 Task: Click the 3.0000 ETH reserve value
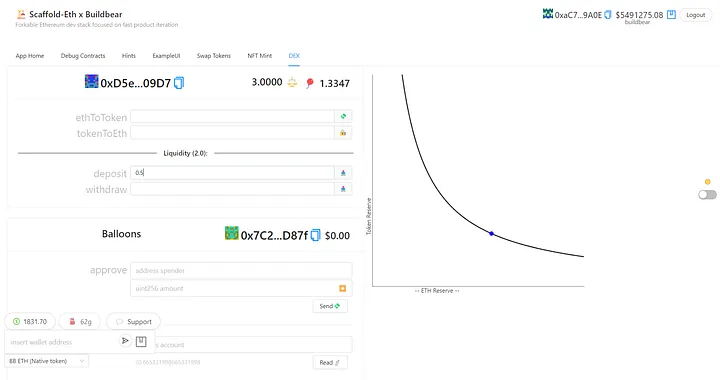tap(267, 82)
